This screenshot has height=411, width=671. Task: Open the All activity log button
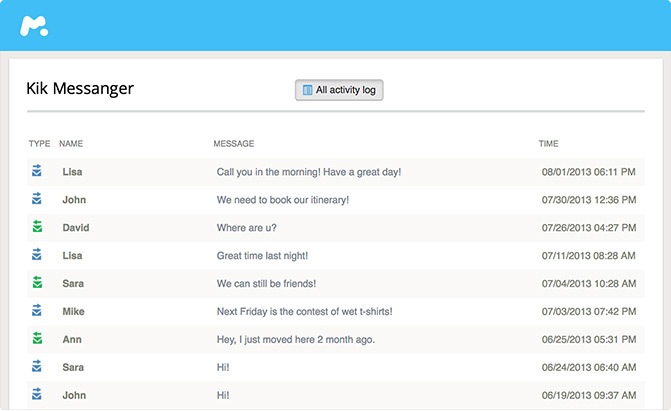tap(339, 90)
